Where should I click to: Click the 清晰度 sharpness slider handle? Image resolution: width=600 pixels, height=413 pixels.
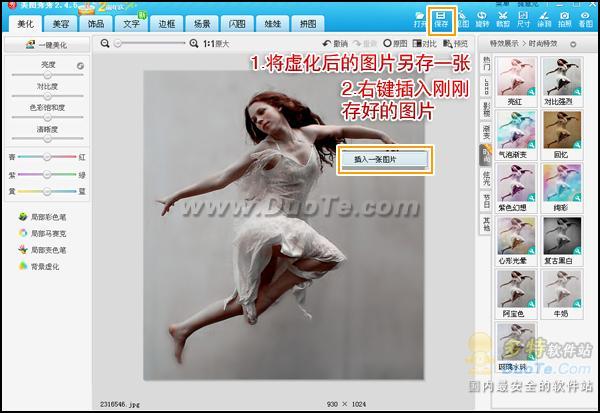(47, 139)
